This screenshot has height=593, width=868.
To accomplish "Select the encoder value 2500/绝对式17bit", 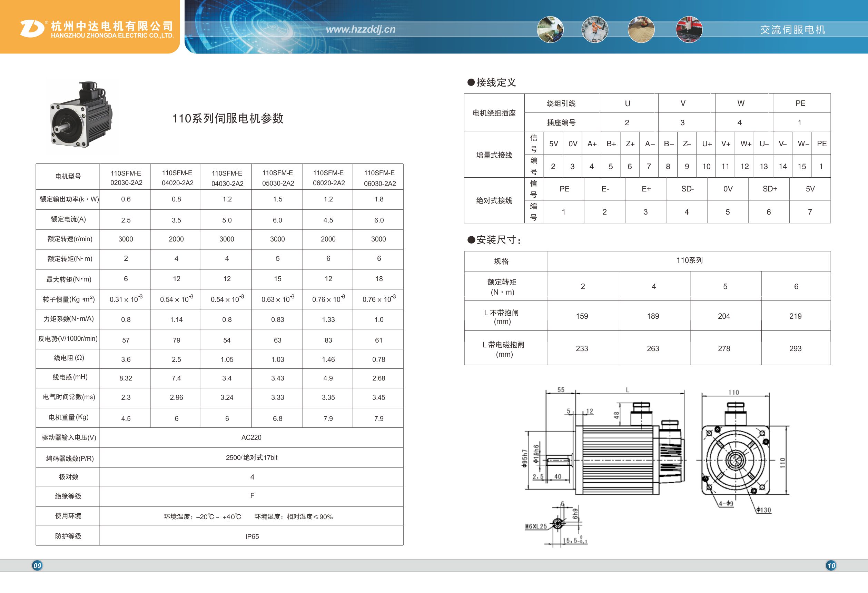I will (252, 457).
